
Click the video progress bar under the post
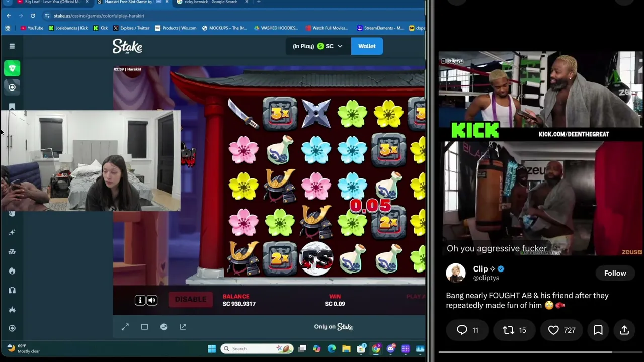[x=540, y=352]
